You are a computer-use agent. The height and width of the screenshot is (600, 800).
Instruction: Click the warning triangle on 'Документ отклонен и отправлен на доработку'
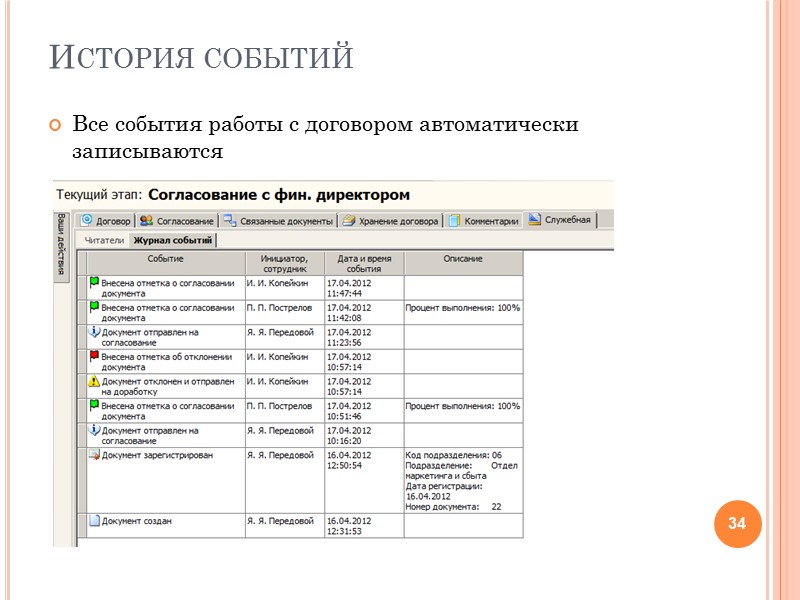point(93,383)
